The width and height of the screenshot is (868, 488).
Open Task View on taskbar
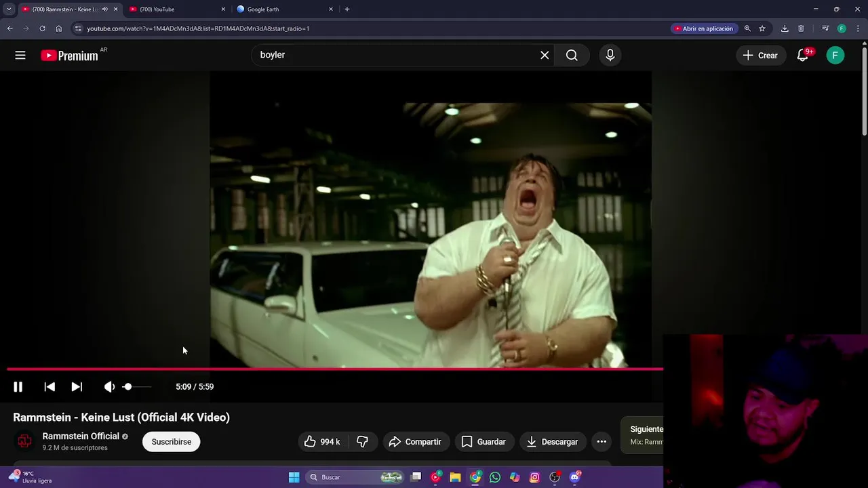pyautogui.click(x=416, y=477)
